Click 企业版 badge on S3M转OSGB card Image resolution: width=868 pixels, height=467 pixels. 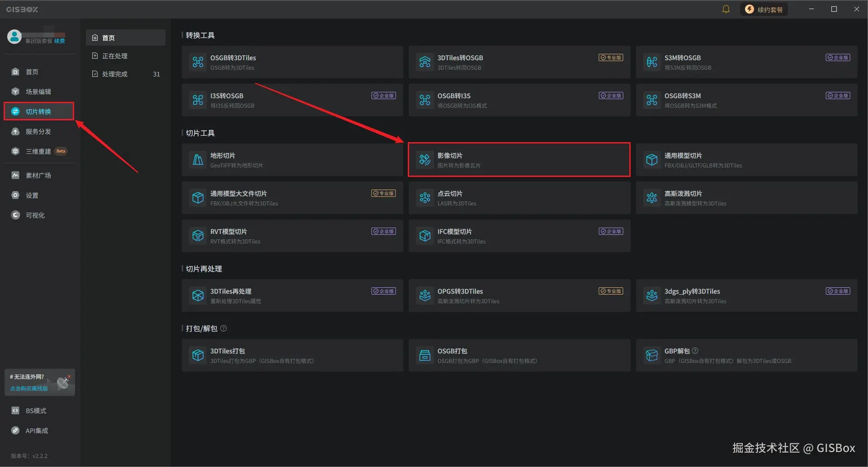838,57
